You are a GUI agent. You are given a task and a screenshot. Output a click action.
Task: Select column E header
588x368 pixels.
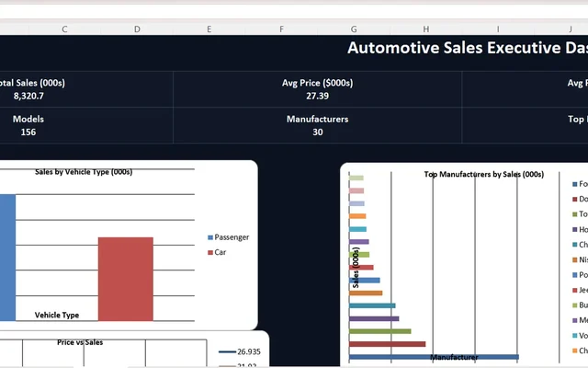coord(209,29)
